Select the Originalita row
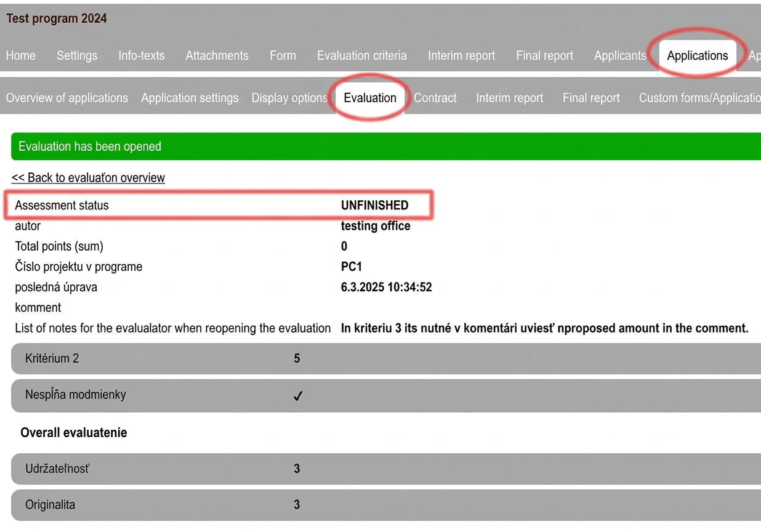Viewport: 761px width, 532px height. [386, 505]
